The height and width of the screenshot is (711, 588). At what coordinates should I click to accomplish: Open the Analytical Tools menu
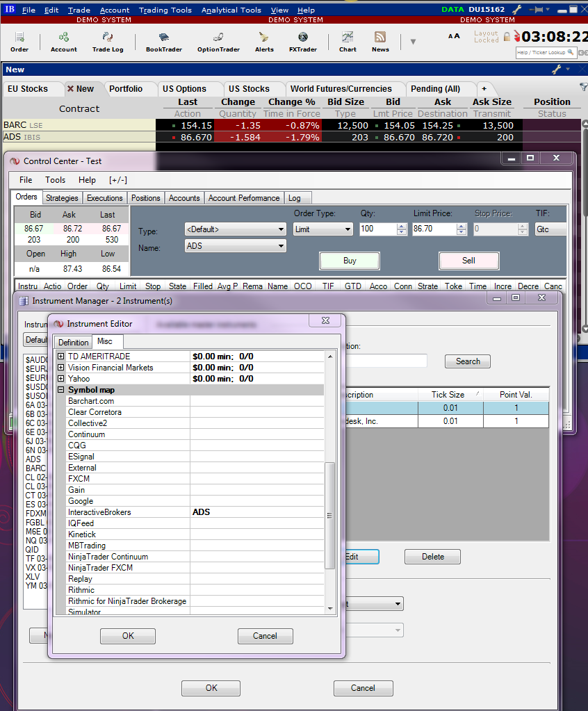click(x=231, y=10)
